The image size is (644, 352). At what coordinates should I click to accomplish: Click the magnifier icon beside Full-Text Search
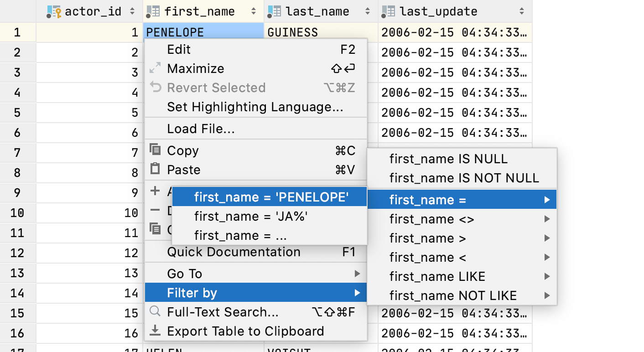[x=155, y=312]
